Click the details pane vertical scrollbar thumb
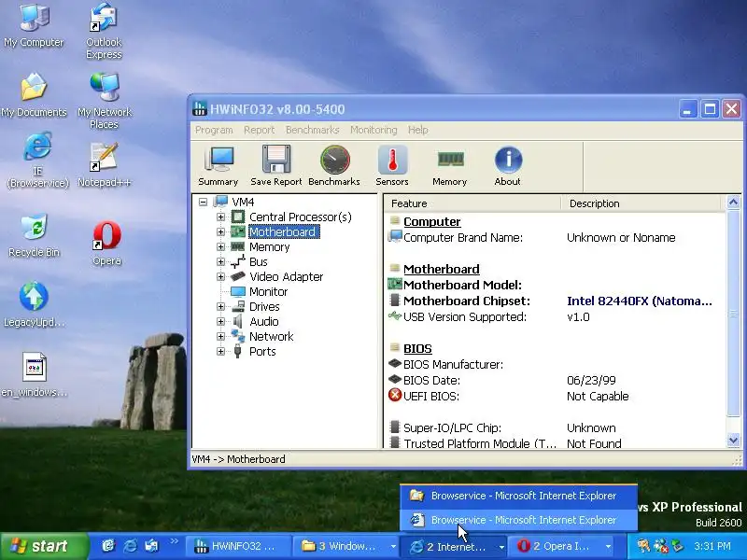The width and height of the screenshot is (747, 560). tap(734, 314)
